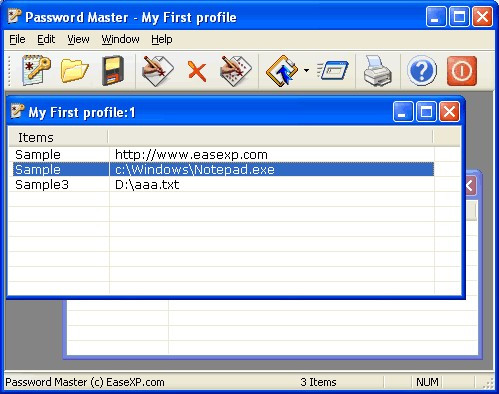The height and width of the screenshot is (394, 499).
Task: Open the Edit menu
Action: [x=46, y=39]
